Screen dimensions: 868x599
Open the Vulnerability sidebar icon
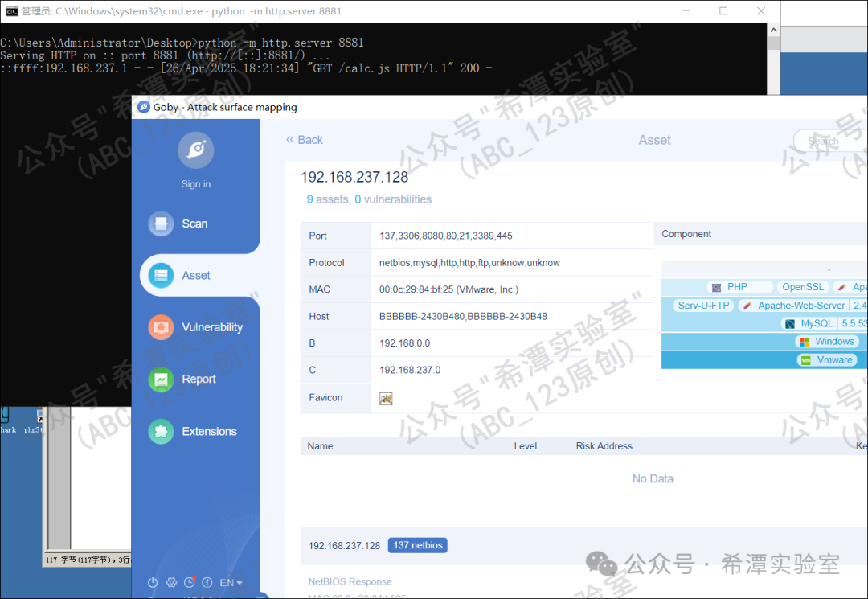tap(161, 327)
